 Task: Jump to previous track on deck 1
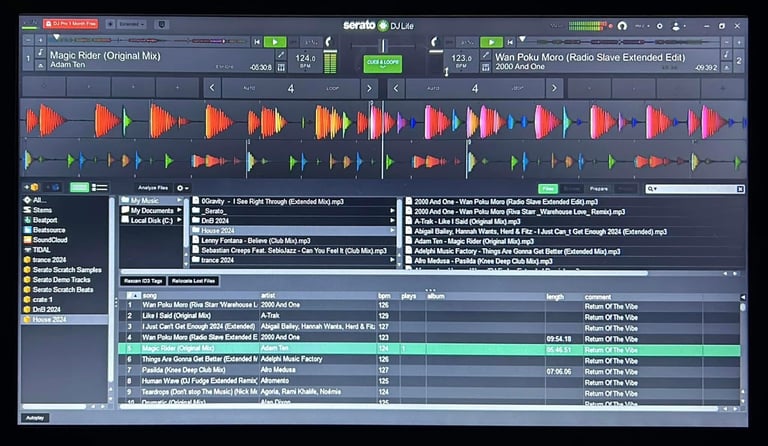pyautogui.click(x=257, y=42)
